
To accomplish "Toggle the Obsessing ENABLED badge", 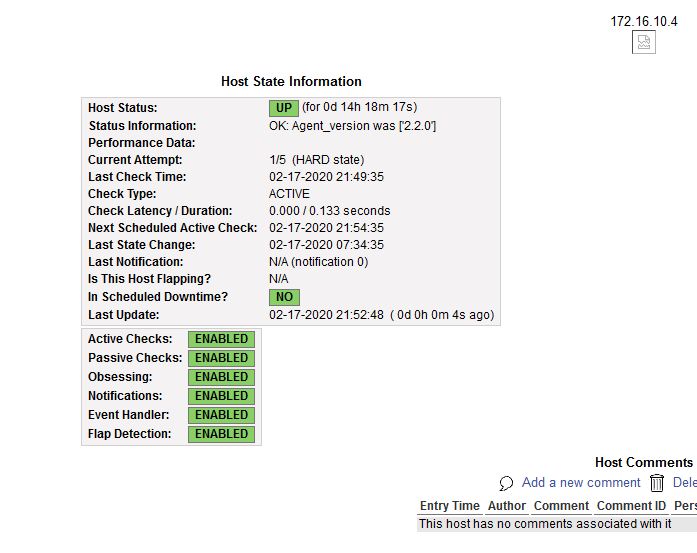I will (221, 377).
